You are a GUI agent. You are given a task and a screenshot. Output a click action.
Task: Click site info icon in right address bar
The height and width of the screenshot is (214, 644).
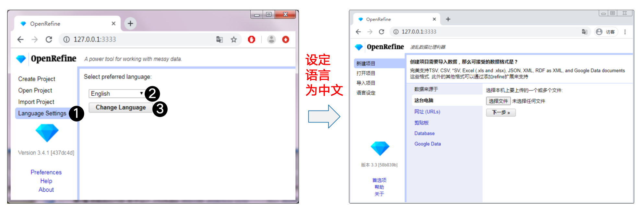396,32
